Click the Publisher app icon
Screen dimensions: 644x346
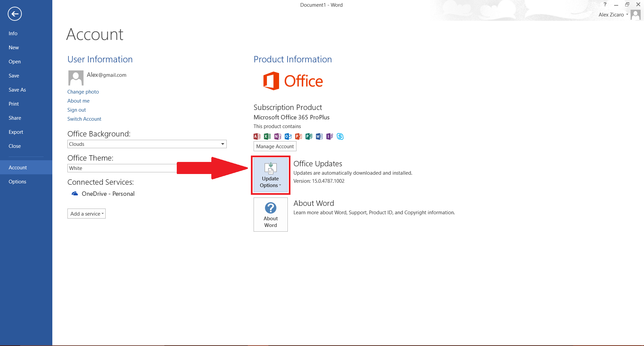(x=309, y=136)
